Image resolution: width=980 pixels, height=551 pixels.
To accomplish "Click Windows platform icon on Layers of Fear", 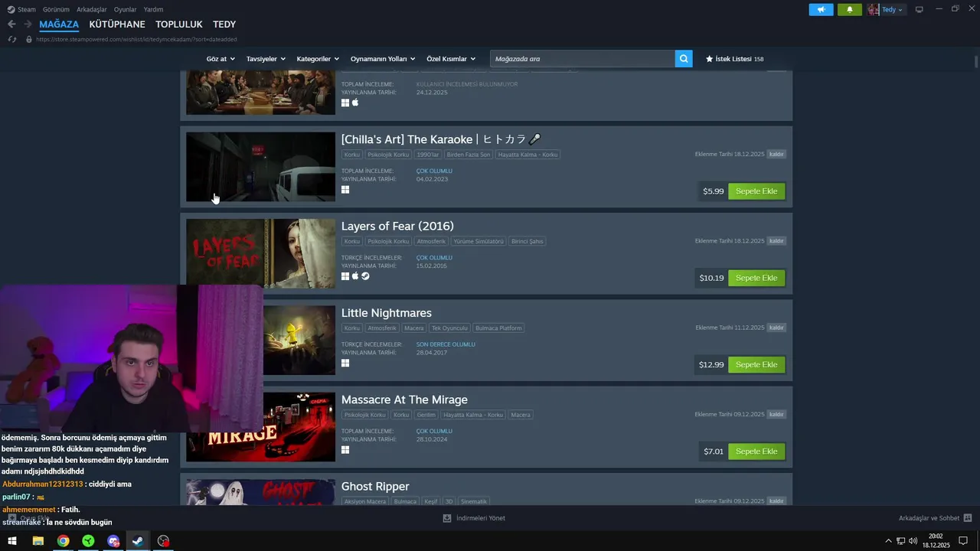I will [x=345, y=276].
